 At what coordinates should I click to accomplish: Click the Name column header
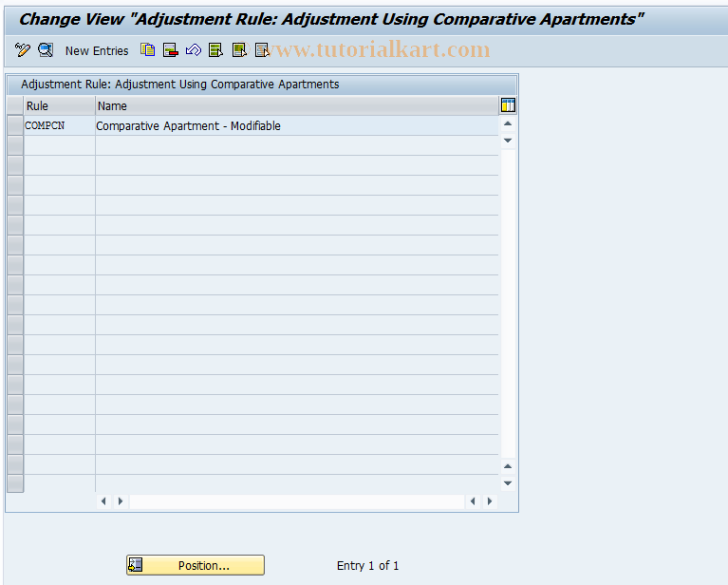click(x=297, y=106)
